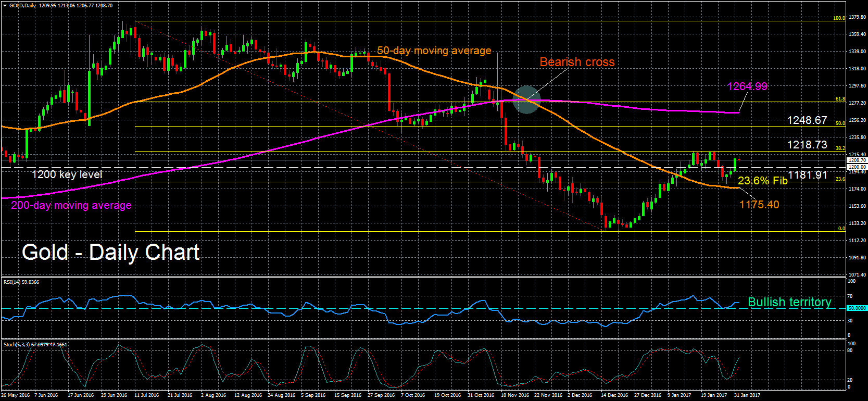Select the '2 Aug 2016' date label
This screenshot has width=868, height=401.
click(213, 395)
